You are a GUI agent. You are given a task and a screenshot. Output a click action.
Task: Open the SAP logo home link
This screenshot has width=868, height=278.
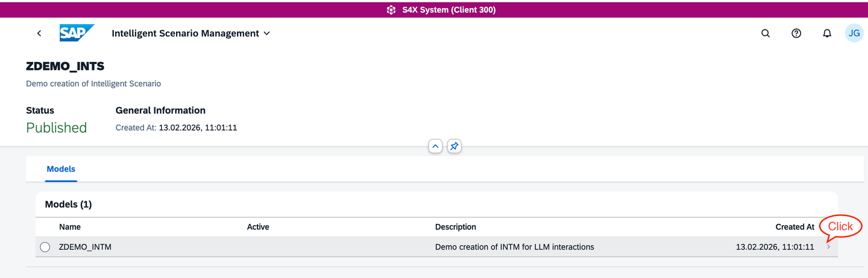pos(77,33)
